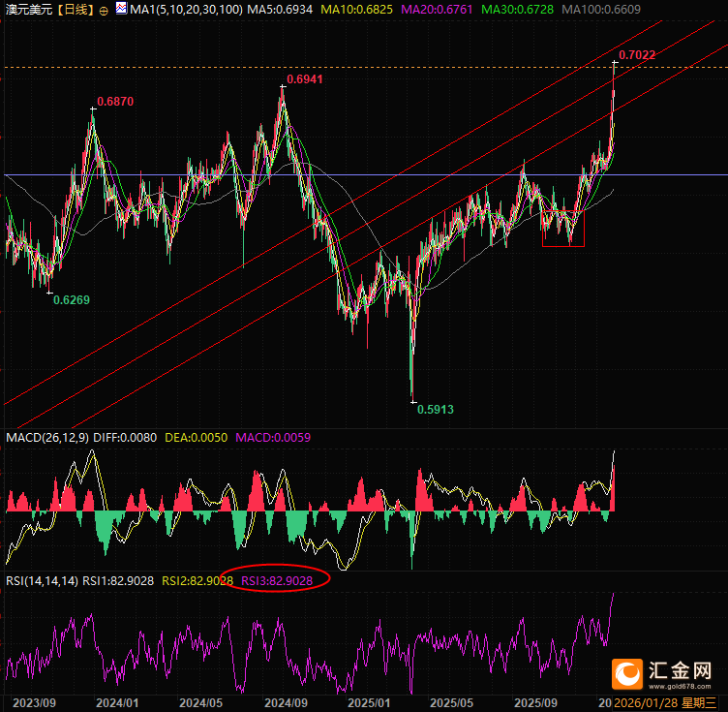Click the MA indicator chart icon
The image size is (728, 712).
click(x=121, y=10)
